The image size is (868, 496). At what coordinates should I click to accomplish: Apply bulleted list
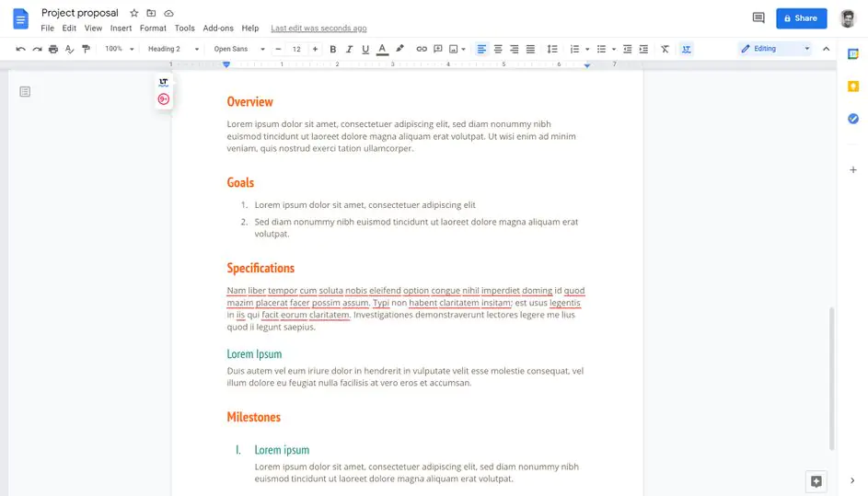coord(601,50)
